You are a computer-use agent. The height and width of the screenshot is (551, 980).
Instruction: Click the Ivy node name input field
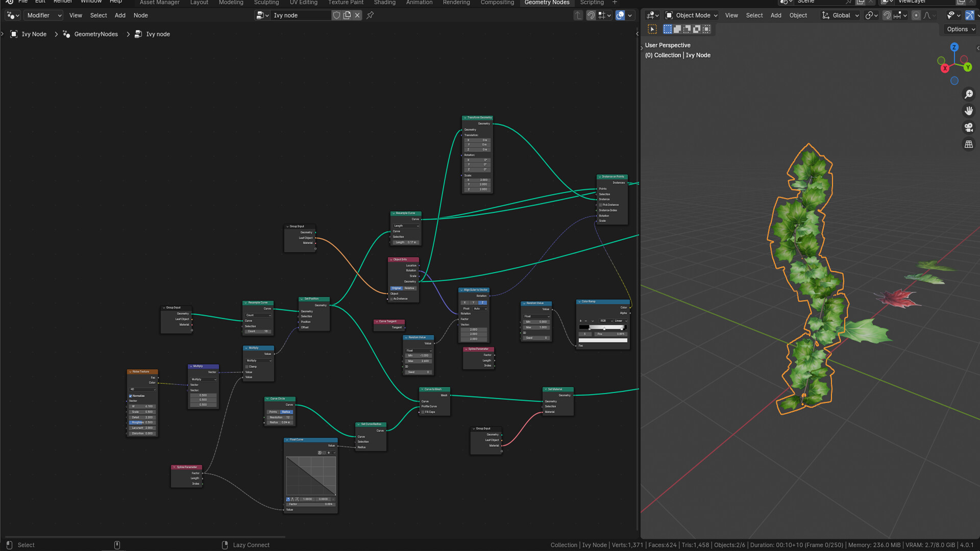(301, 15)
